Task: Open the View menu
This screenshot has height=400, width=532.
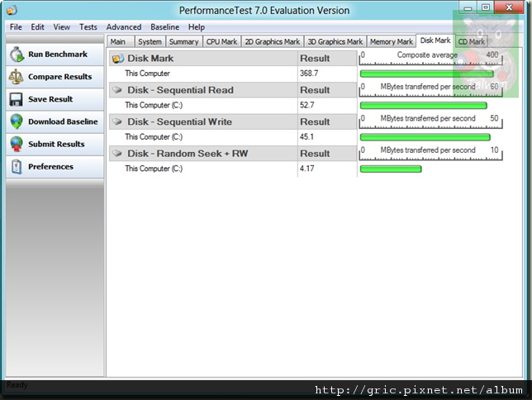Action: point(61,26)
